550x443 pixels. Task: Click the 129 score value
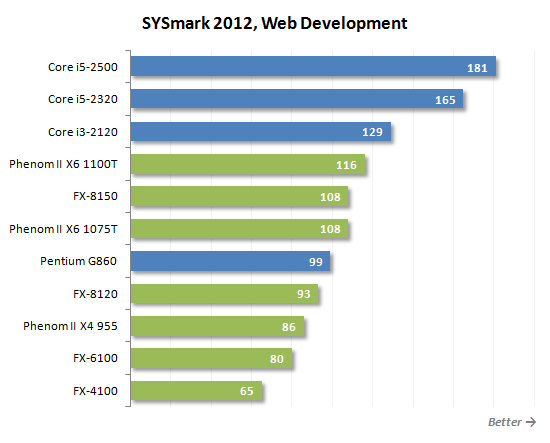[372, 132]
